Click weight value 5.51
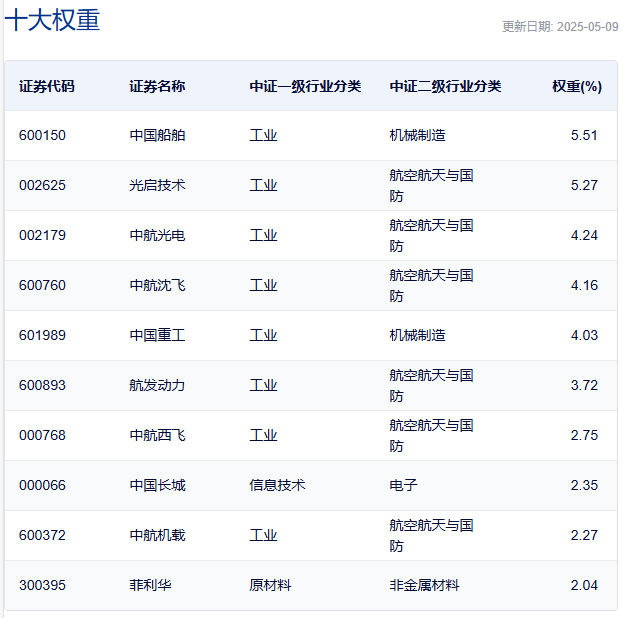Screen dimensions: 623x618 coord(584,135)
